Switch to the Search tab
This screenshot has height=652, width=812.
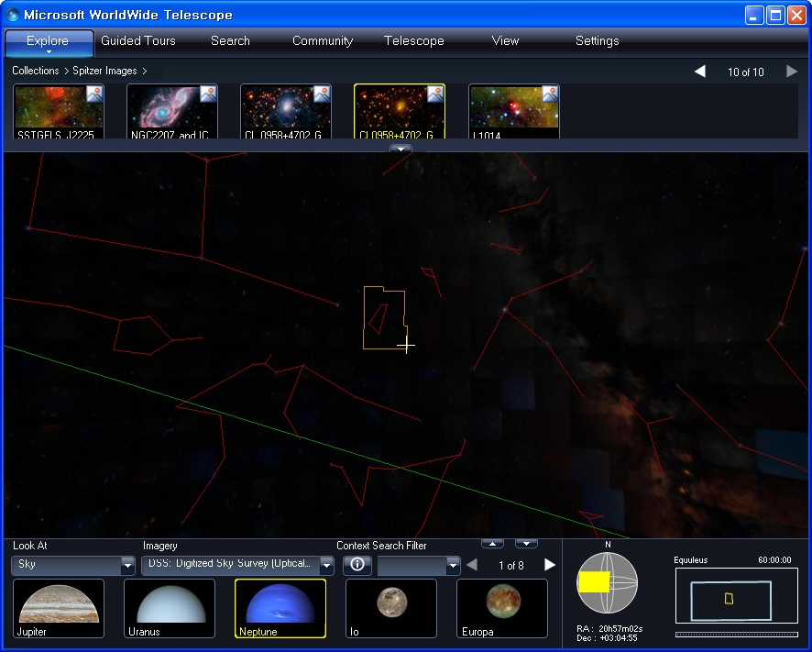[230, 40]
